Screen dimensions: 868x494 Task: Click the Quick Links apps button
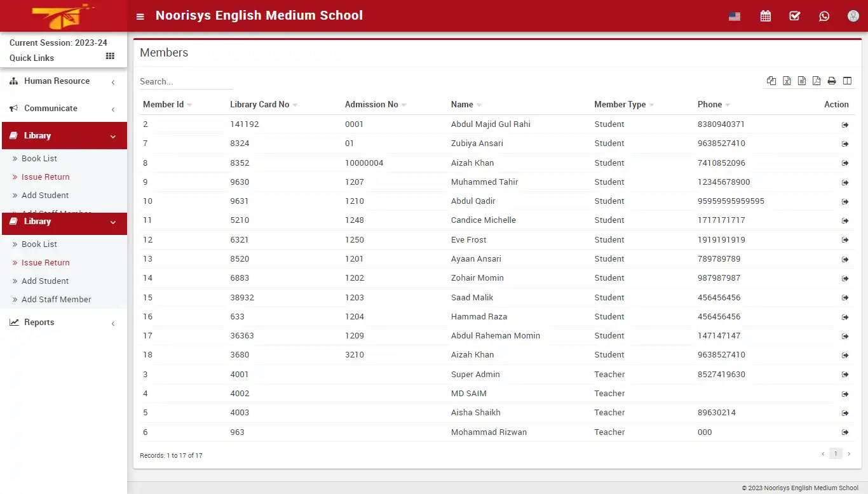coord(109,57)
